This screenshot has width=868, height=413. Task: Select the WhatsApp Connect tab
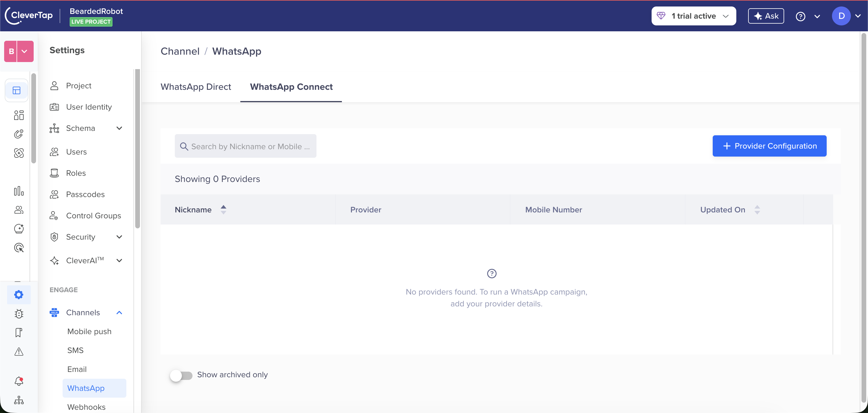coord(291,87)
